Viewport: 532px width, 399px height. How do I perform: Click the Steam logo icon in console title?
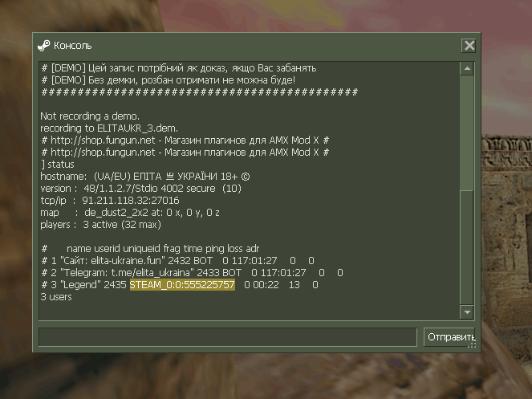point(44,46)
